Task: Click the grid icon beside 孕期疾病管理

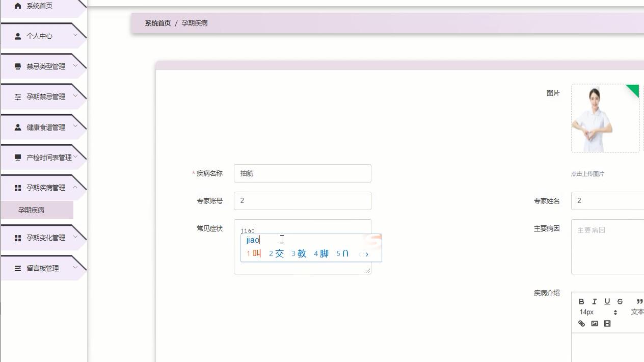Action: (18, 188)
